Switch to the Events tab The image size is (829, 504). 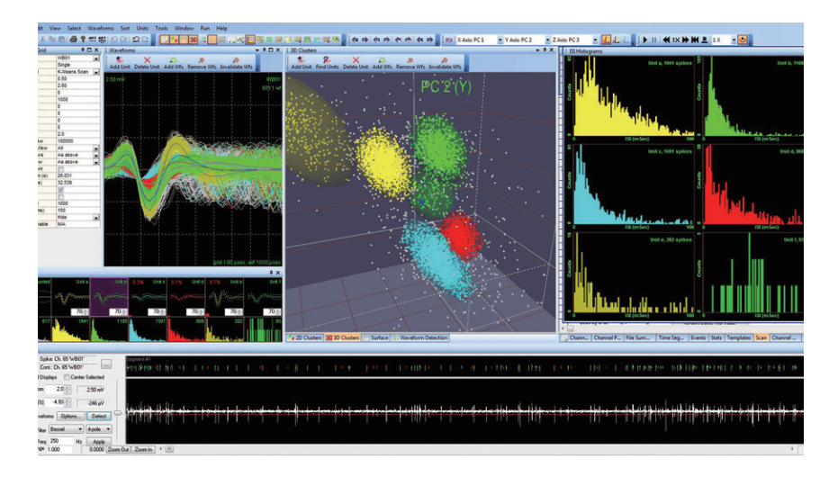[x=698, y=337]
